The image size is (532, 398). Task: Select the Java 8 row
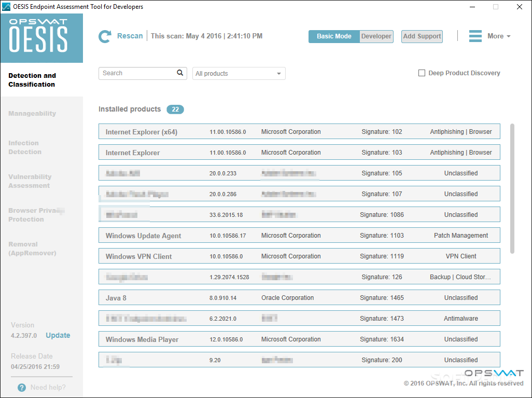click(299, 297)
